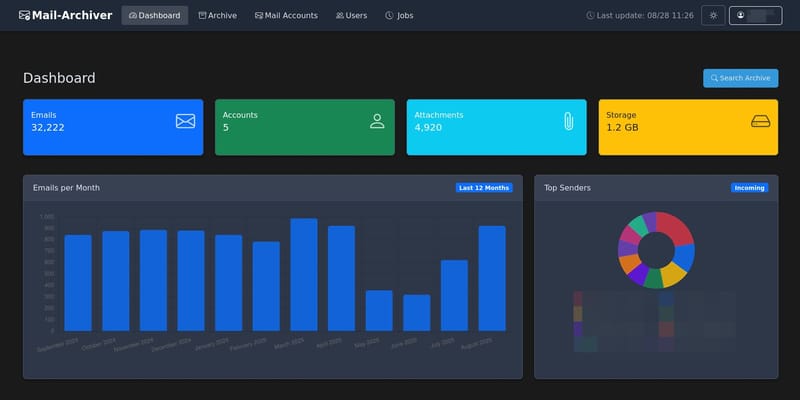800x400 pixels.
Task: Click the Attachments card label
Action: pos(439,115)
